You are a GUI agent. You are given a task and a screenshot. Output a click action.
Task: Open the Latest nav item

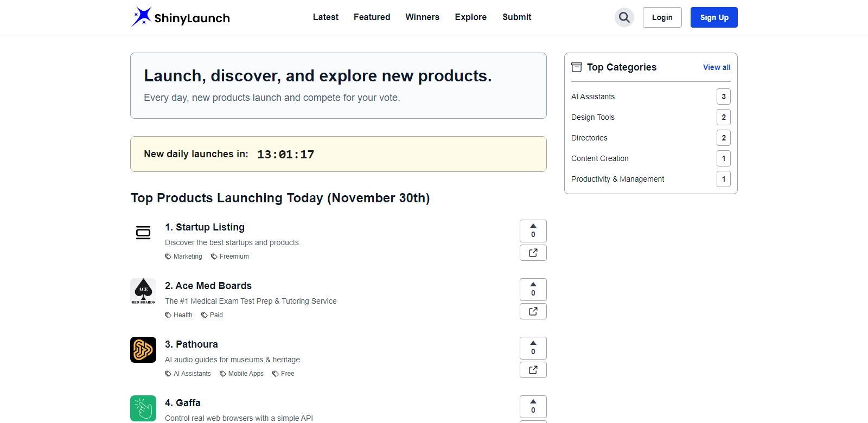pyautogui.click(x=325, y=17)
